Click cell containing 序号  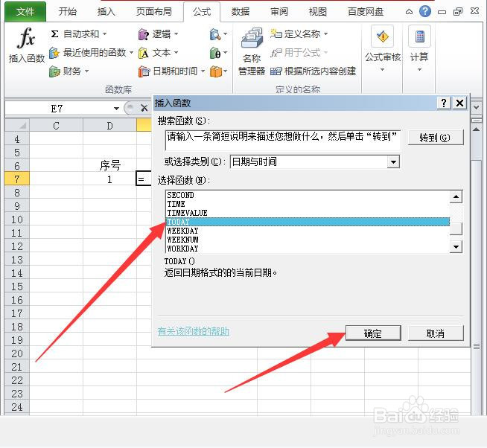109,165
